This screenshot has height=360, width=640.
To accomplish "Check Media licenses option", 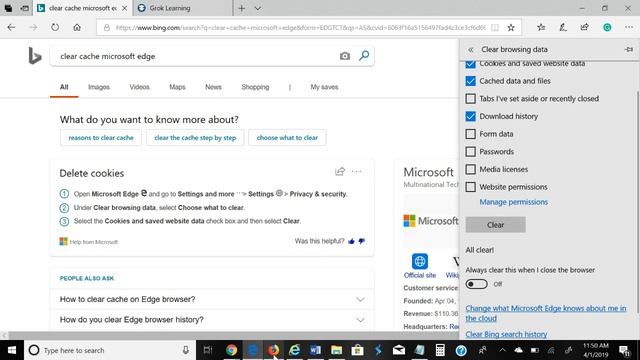I will point(470,169).
